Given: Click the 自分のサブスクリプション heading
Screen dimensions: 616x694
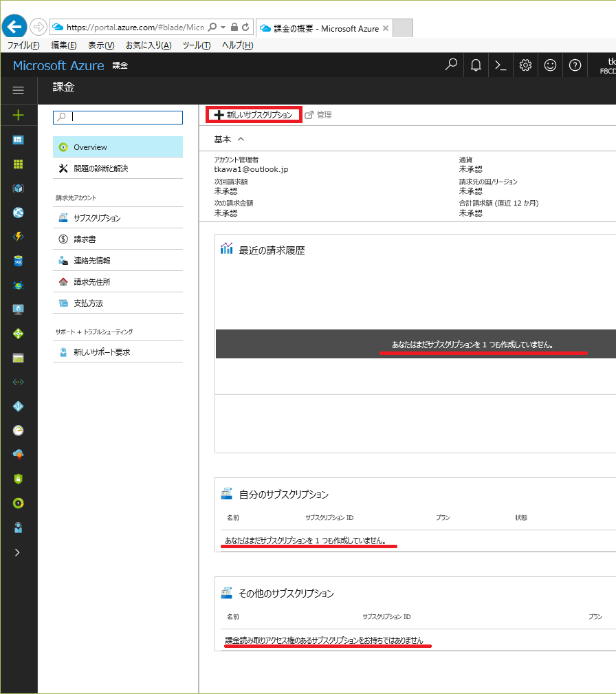Looking at the screenshot, I should 284,495.
